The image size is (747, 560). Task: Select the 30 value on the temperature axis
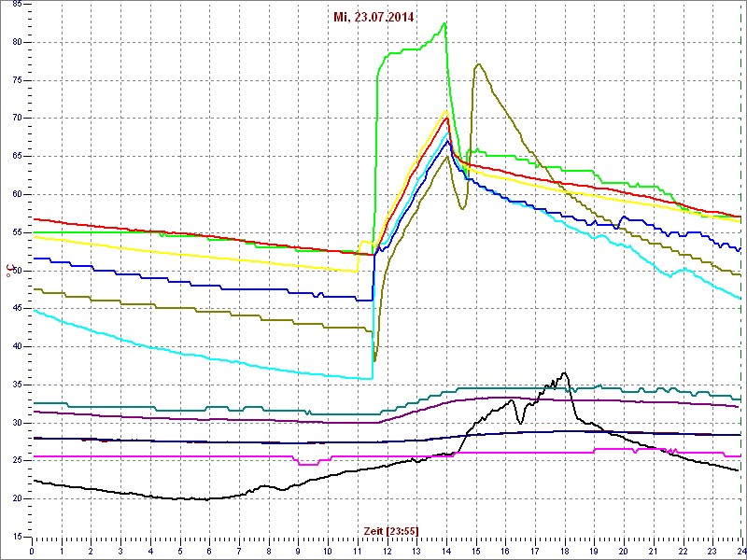pyautogui.click(x=16, y=423)
